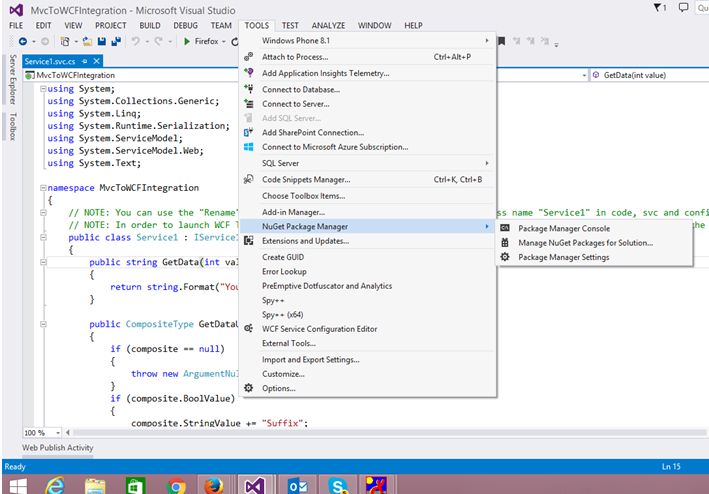Image resolution: width=709 pixels, height=494 pixels.
Task: Click the New Project toolbar icon
Action: click(65, 42)
